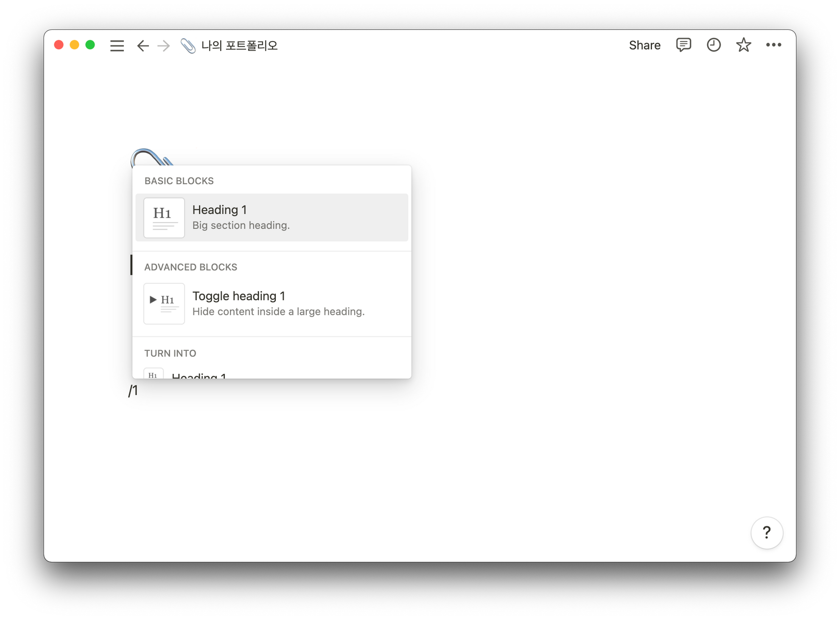Click the Toggle heading 1 block icon
Viewport: 840px width, 620px height.
tap(164, 303)
